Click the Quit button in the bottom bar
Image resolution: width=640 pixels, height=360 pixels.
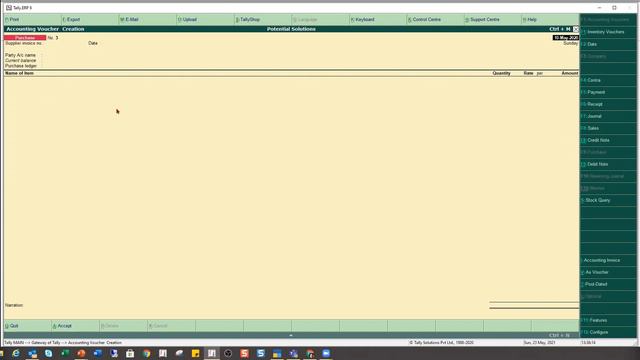pos(12,326)
